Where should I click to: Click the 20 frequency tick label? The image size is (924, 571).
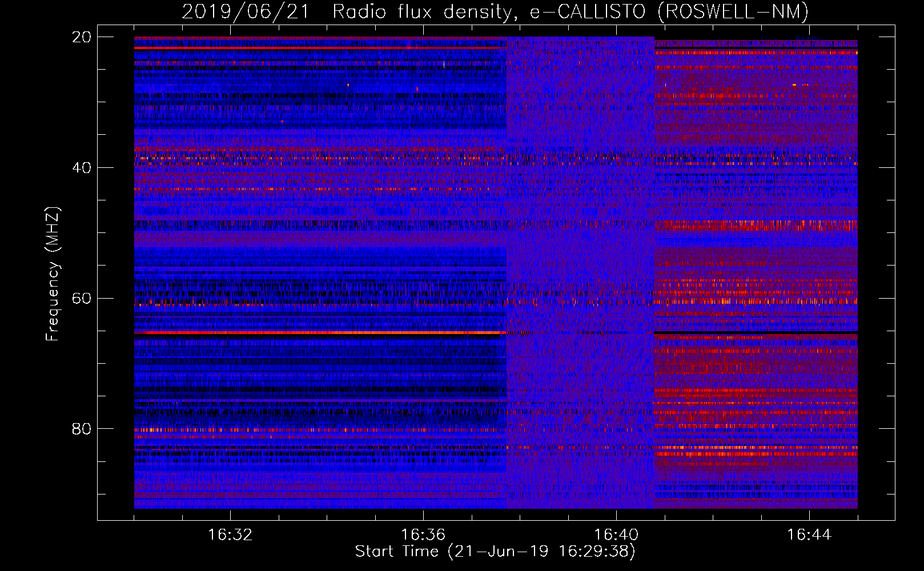coord(82,37)
